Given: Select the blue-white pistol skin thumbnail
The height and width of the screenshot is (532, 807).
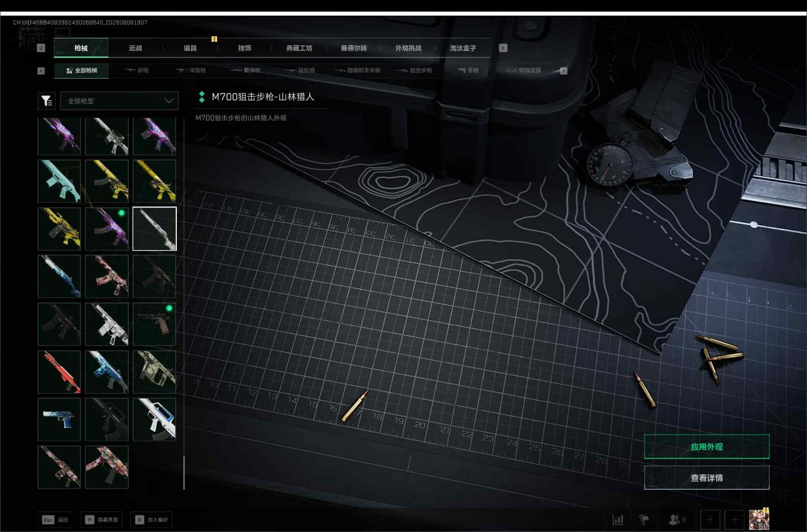Looking at the screenshot, I should [59, 419].
